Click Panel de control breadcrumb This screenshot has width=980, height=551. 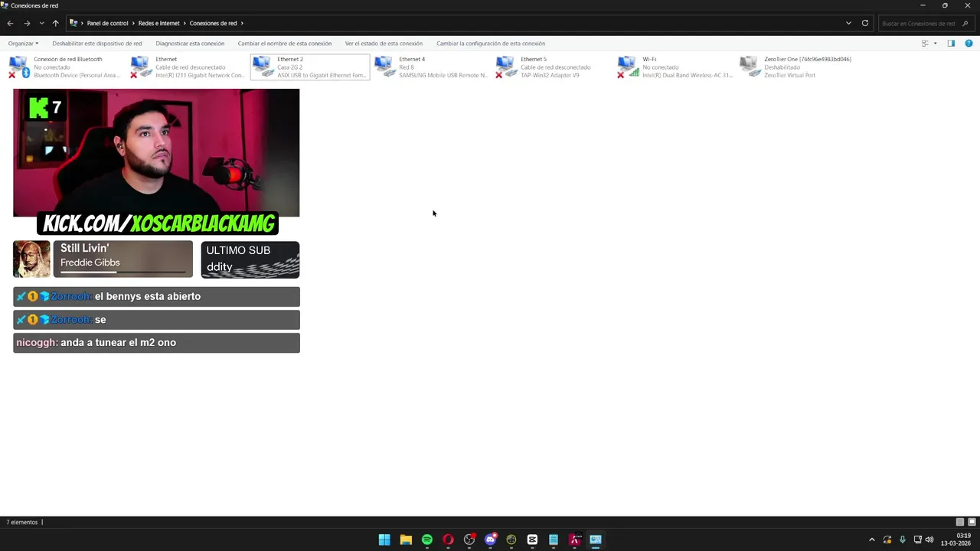tap(107, 23)
